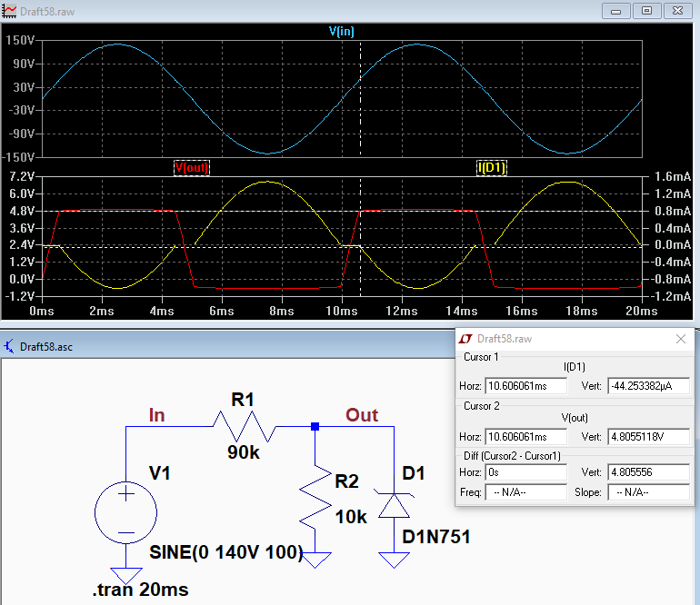
Task: Click the 150V axis label on top pane
Action: coord(20,40)
